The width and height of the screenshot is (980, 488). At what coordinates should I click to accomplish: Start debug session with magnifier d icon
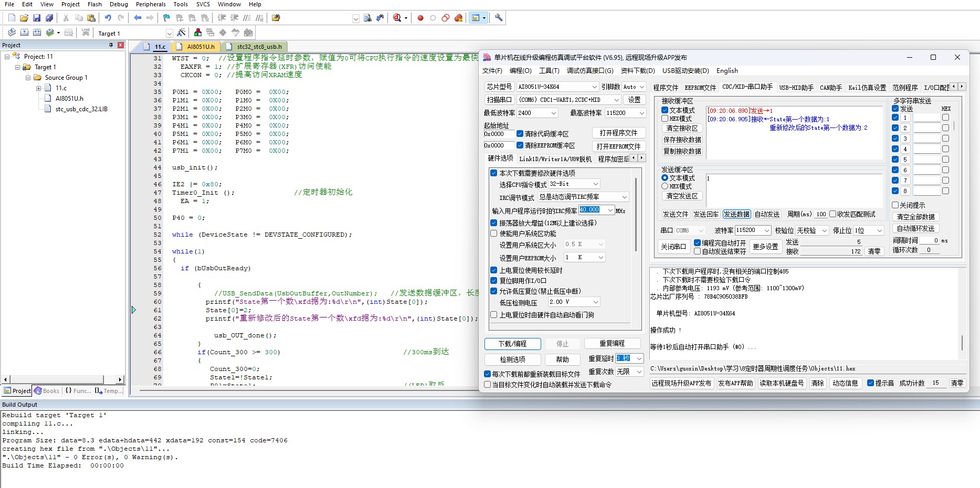click(x=397, y=18)
